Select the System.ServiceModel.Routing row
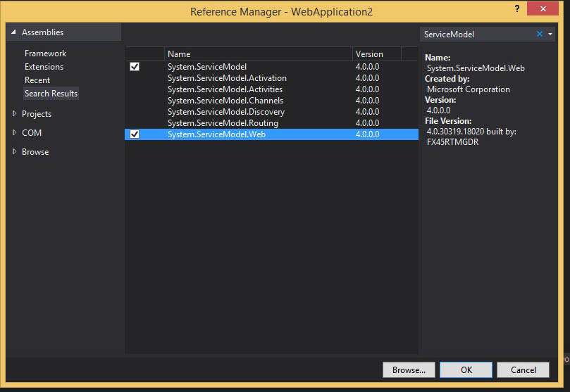 point(271,123)
